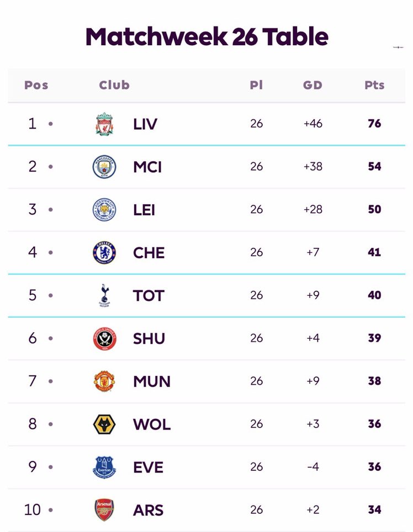Click the Matchweek 26 Table title
Screen dimensions: 413x532
[x=206, y=36]
